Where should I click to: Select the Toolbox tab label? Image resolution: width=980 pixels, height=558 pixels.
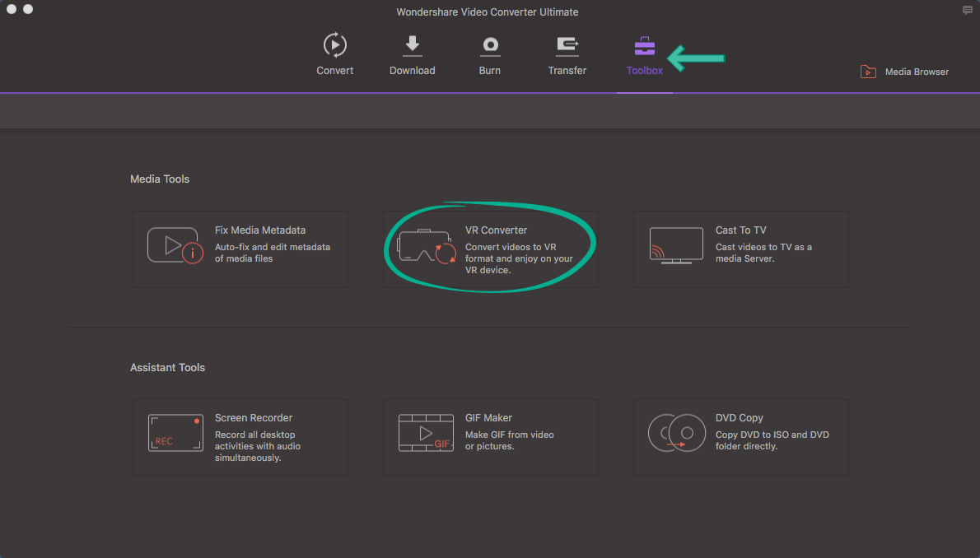point(644,71)
